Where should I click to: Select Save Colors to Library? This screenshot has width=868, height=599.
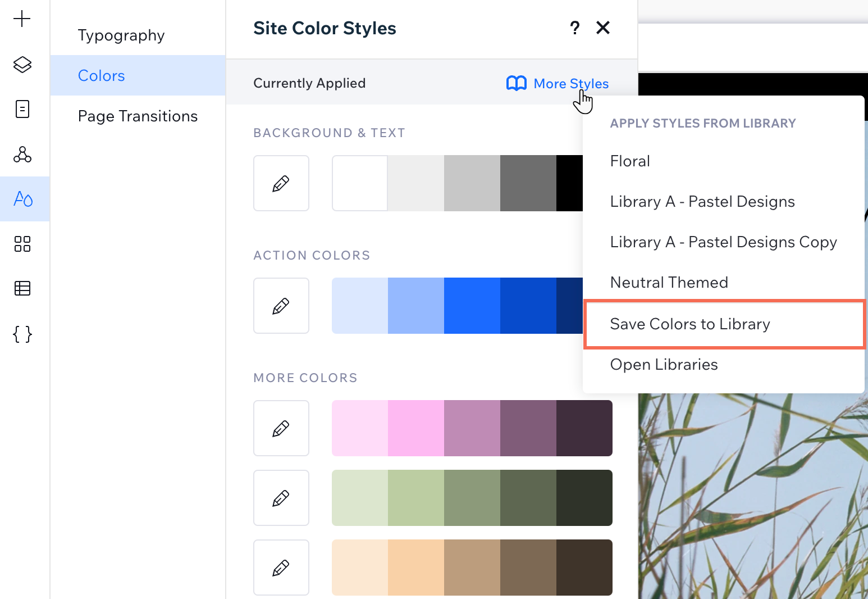[690, 324]
